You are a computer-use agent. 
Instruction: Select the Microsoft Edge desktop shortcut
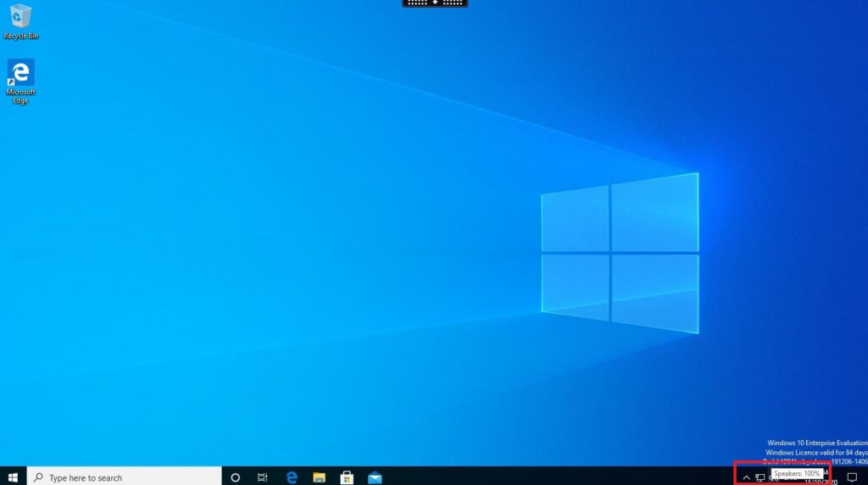point(20,81)
